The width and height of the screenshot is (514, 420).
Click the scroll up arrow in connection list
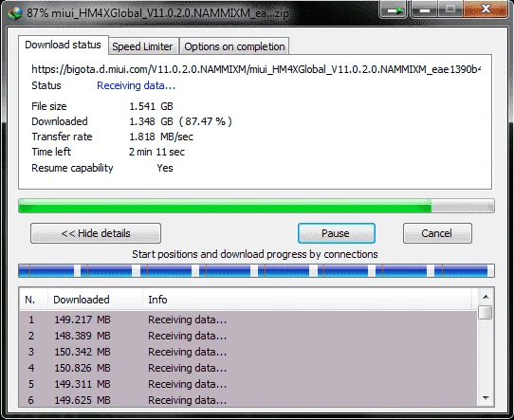[486, 297]
